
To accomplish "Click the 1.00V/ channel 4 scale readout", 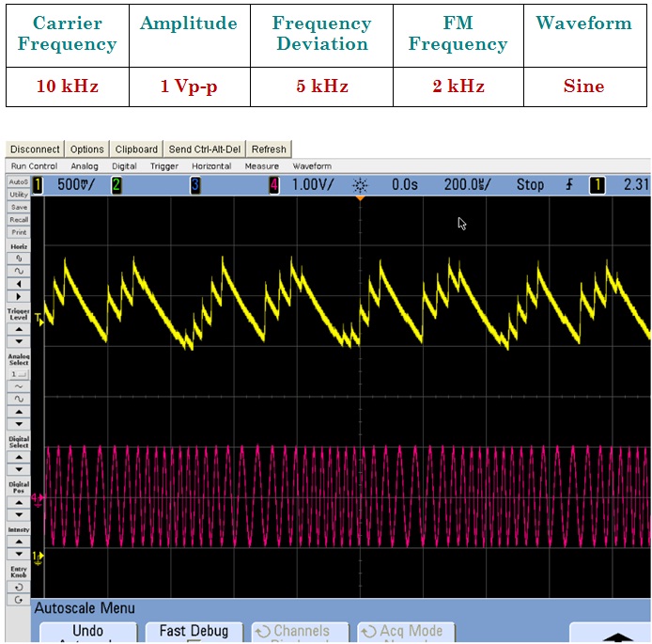I will click(313, 184).
